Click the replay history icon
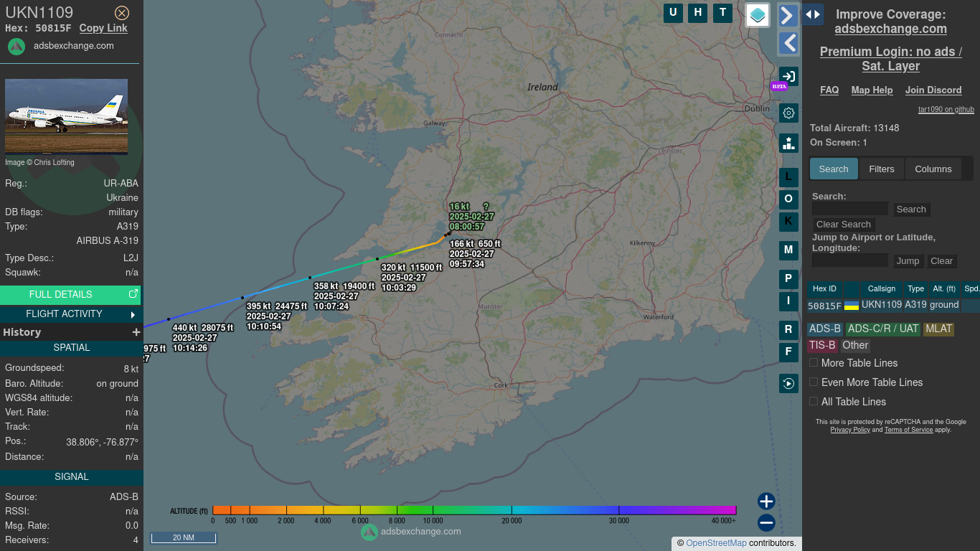The height and width of the screenshot is (551, 980). [x=788, y=384]
